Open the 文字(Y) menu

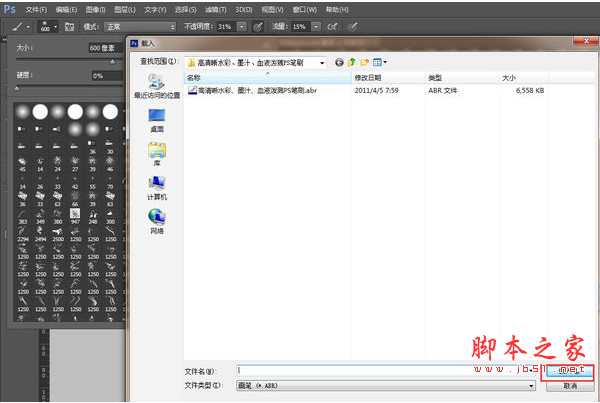coord(155,10)
